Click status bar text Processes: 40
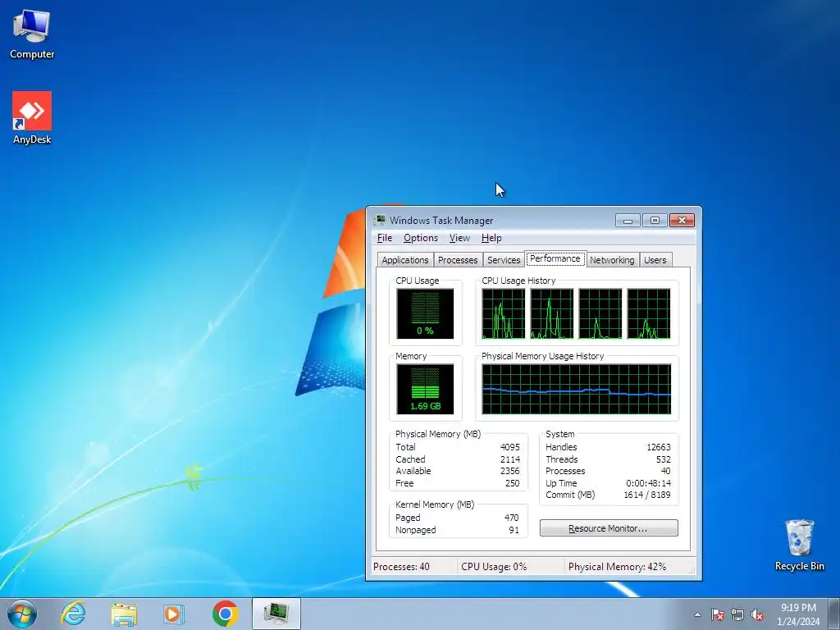840x630 pixels. coord(401,567)
